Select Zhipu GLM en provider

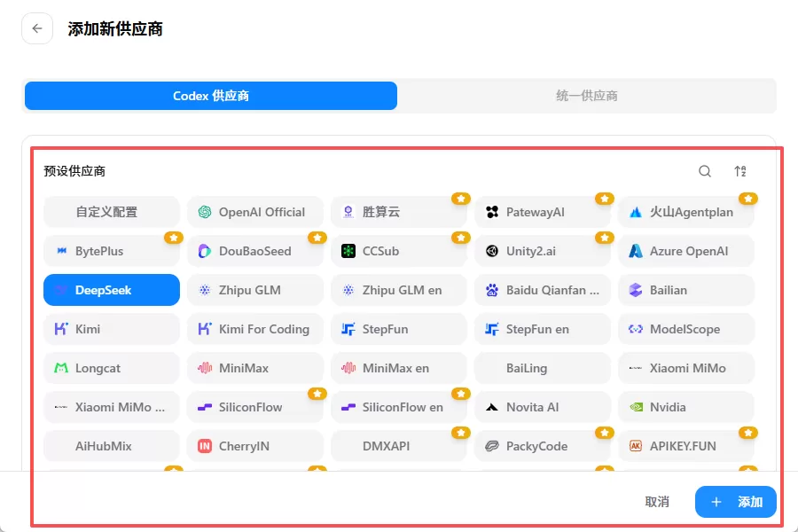[x=398, y=290]
